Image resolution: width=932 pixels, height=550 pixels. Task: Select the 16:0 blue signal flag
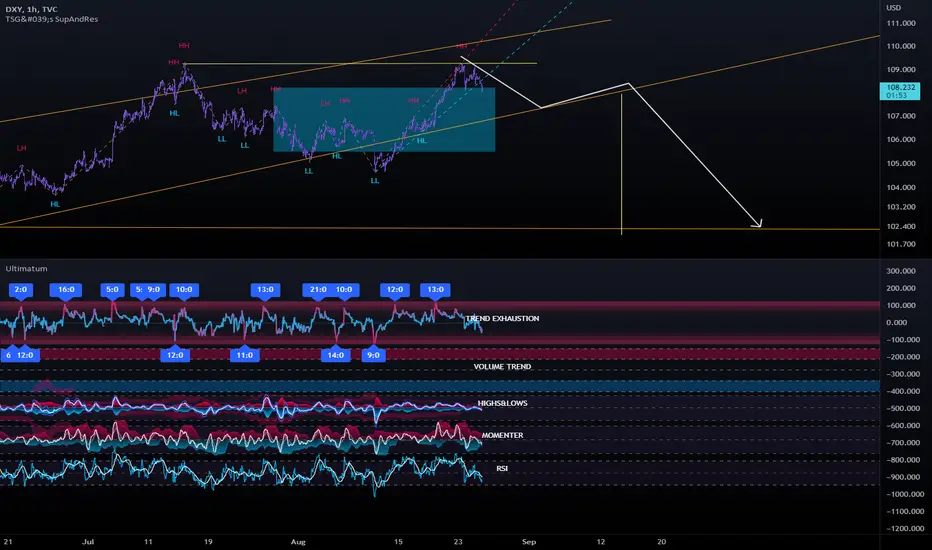coord(66,290)
